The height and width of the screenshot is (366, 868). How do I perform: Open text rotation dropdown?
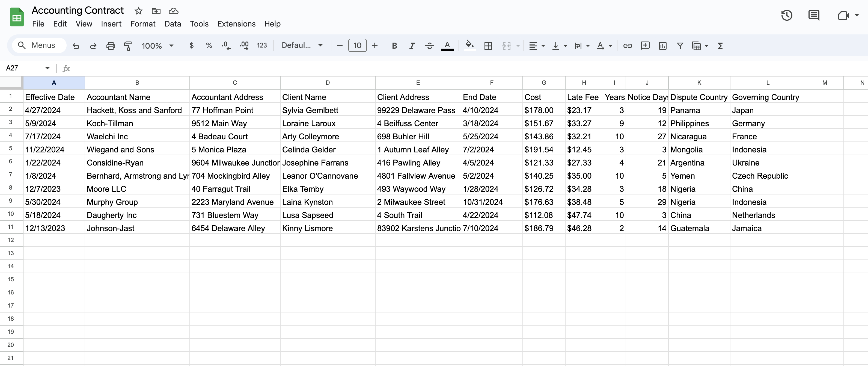pyautogui.click(x=605, y=46)
